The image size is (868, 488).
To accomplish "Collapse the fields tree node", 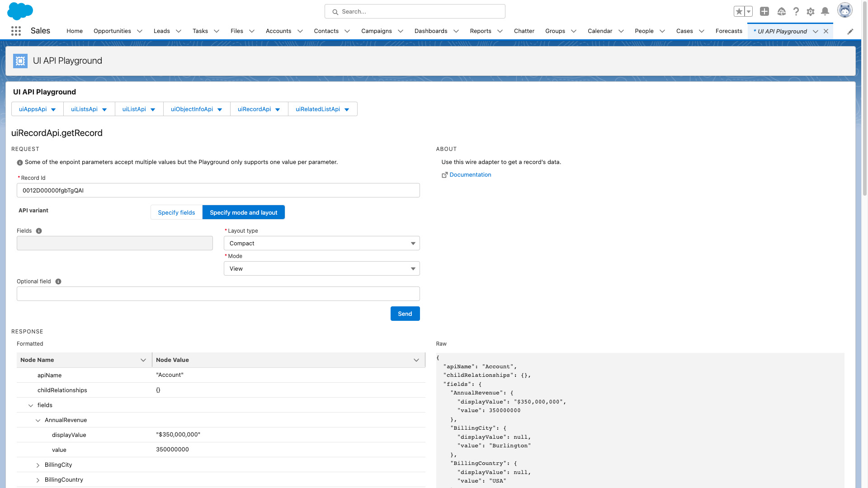I will pos(31,405).
